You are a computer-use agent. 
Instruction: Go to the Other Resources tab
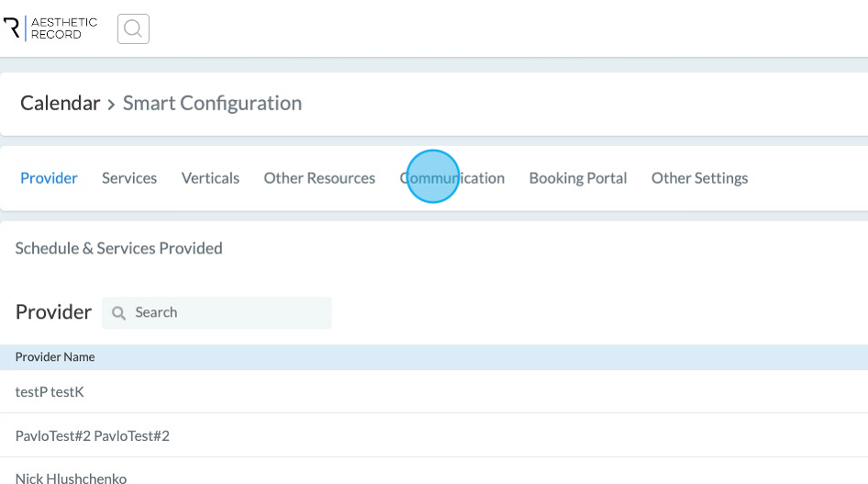319,178
